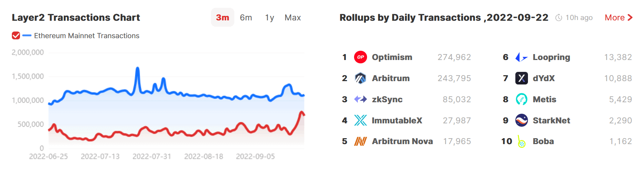Click the dYdX logo icon
Screen dimensions: 644x173
[x=521, y=78]
